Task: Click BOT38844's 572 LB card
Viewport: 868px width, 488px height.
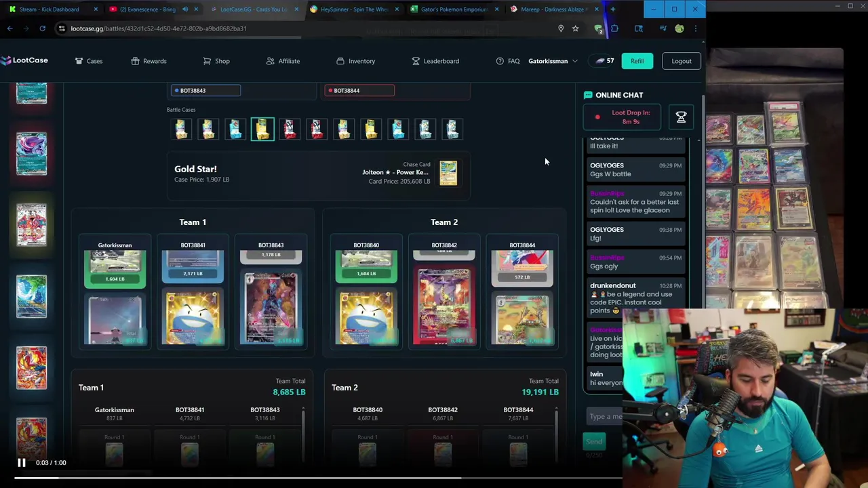Action: pos(522,268)
